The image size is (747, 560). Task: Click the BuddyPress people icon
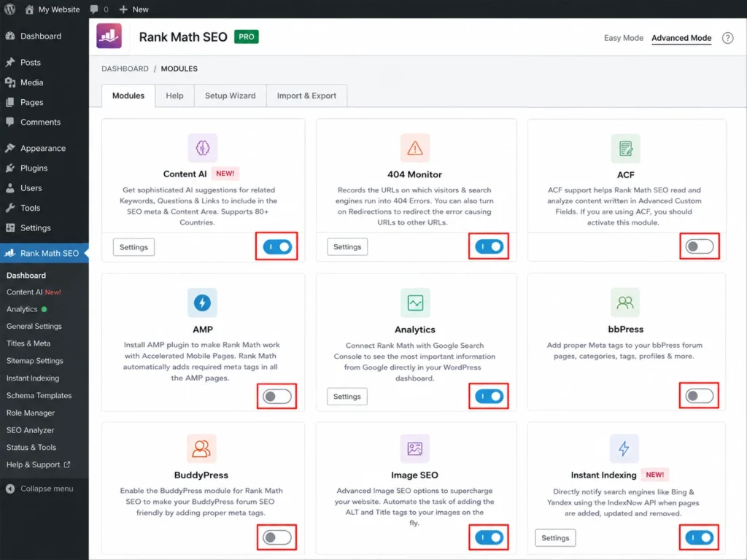(x=201, y=448)
